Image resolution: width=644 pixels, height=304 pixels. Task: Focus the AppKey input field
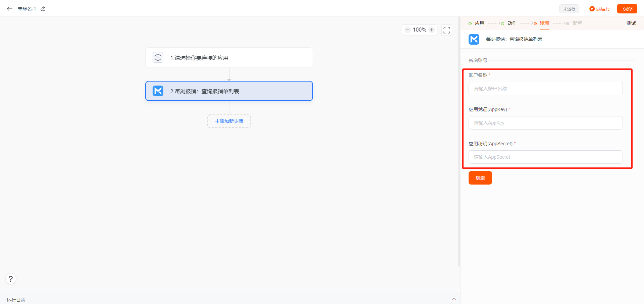pos(545,123)
